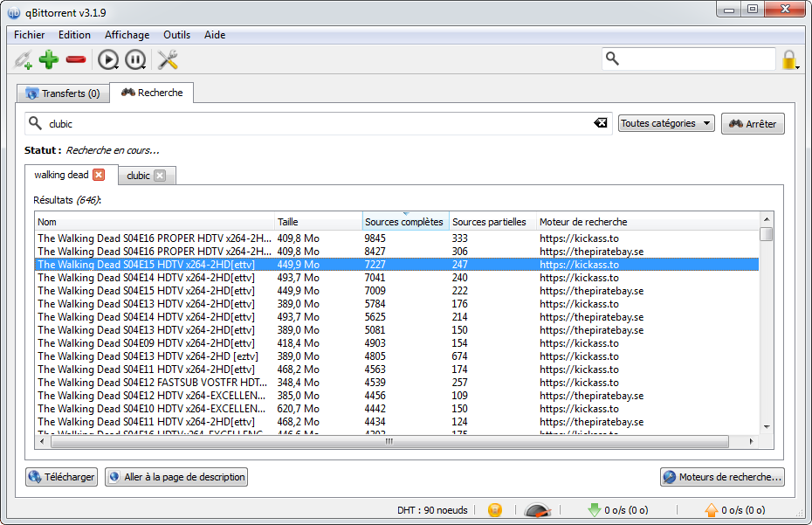Image resolution: width=812 pixels, height=525 pixels.
Task: Select S04E09 HDTV x264-2HD[ettv] row
Action: pos(396,343)
